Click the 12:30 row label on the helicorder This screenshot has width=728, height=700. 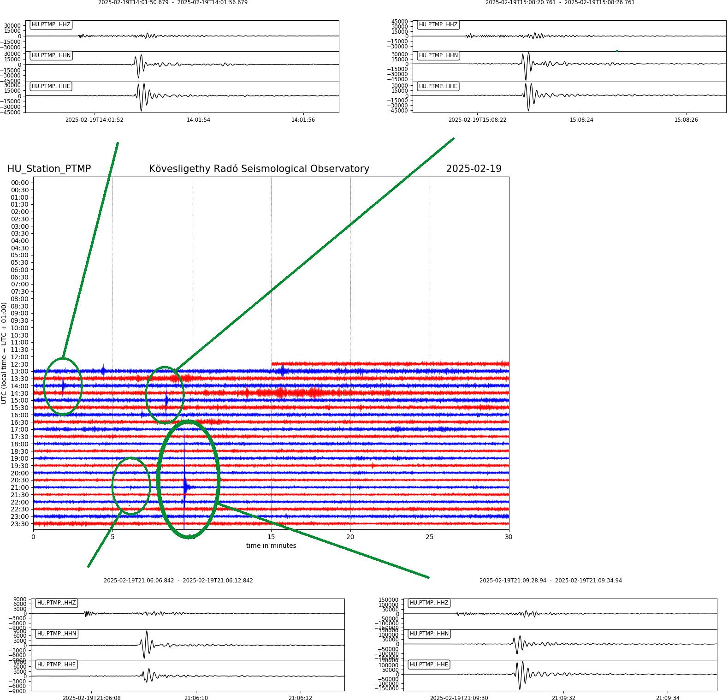point(20,364)
